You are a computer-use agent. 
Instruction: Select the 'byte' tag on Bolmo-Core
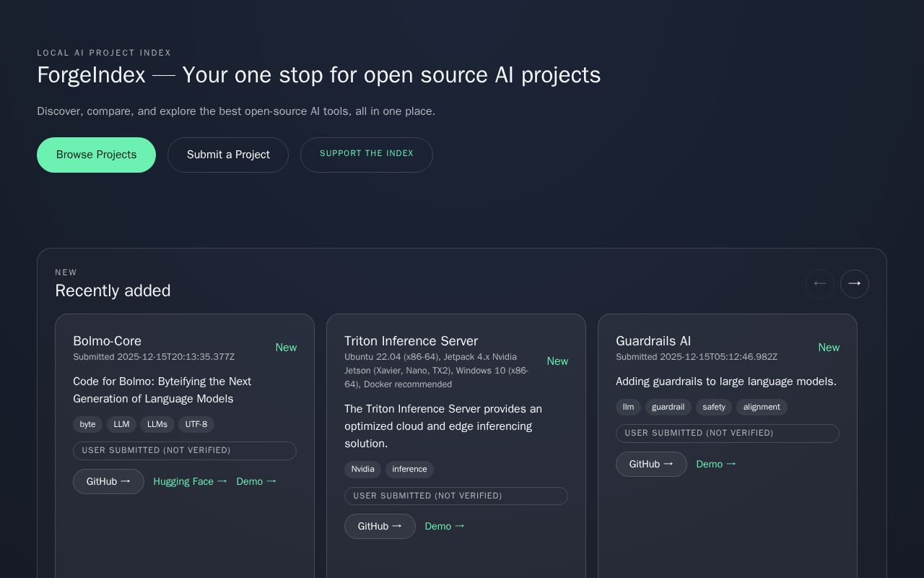(87, 425)
